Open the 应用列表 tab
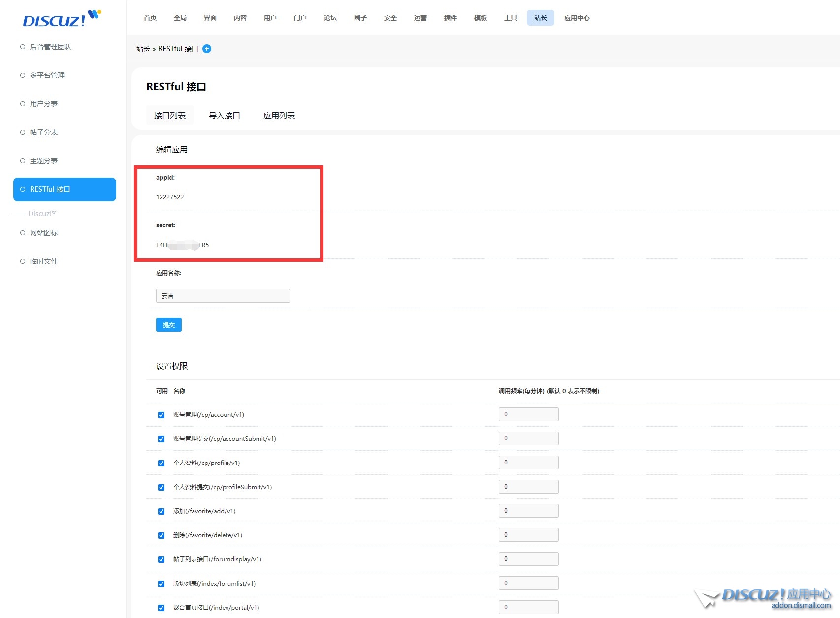Viewport: 840px width, 618px height. [x=279, y=116]
